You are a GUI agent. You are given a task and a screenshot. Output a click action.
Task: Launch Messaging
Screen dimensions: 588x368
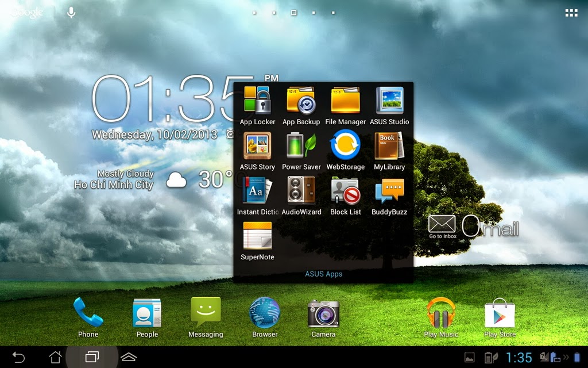point(206,312)
